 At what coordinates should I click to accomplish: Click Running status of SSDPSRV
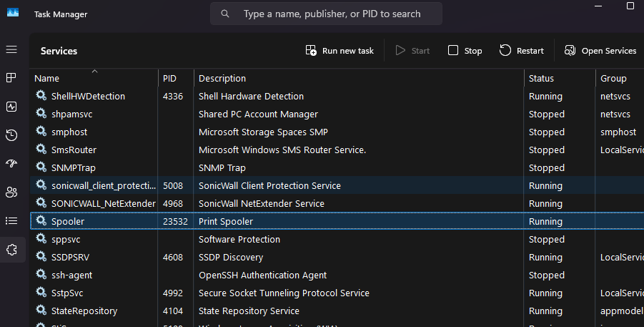545,258
